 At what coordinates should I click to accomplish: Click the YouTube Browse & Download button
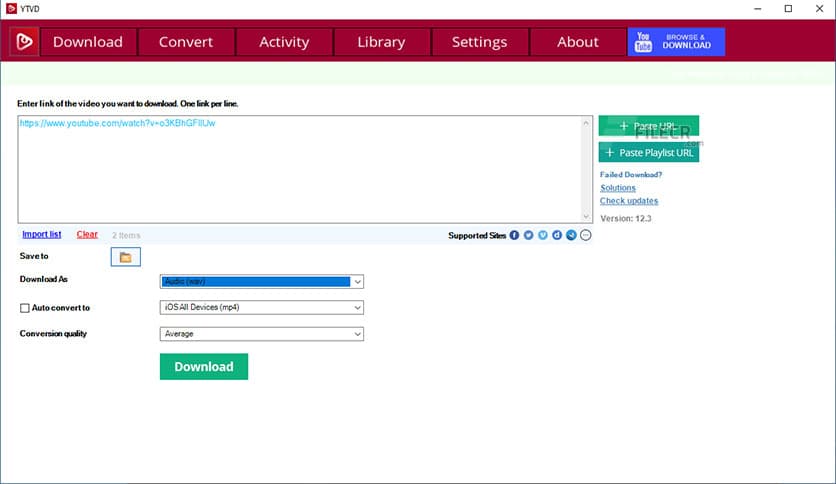[x=676, y=42]
